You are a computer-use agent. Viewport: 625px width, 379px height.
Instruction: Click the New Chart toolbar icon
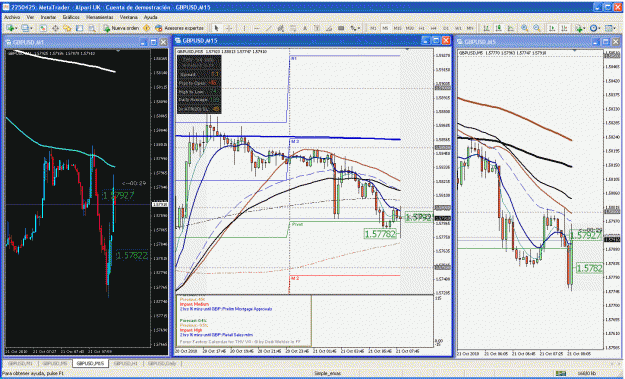coord(10,28)
